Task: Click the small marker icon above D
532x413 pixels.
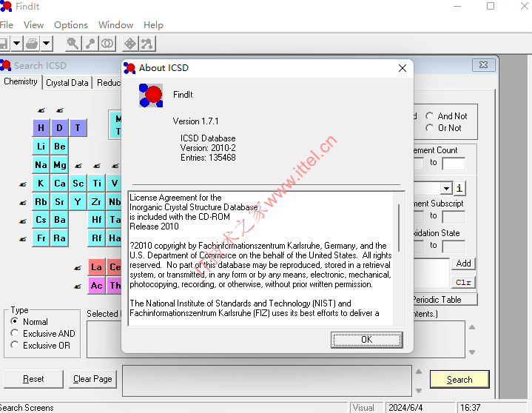Action: (x=60, y=110)
